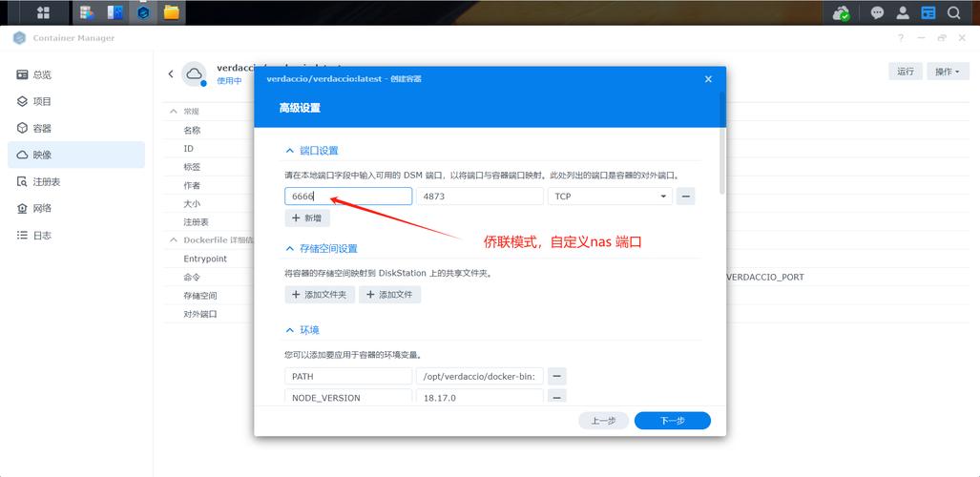This screenshot has height=477, width=980.
Task: Open the 操作 dropdown menu
Action: (x=947, y=72)
